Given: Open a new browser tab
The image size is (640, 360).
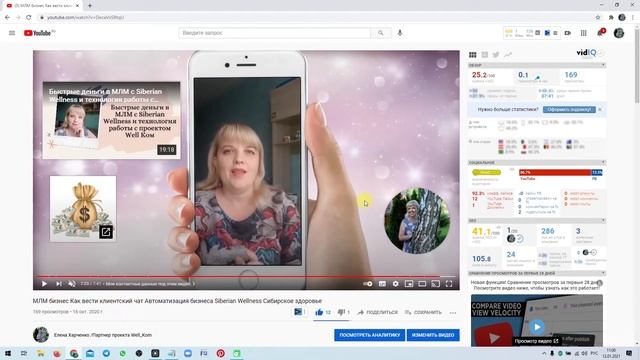Looking at the screenshot, I should pyautogui.click(x=90, y=6).
